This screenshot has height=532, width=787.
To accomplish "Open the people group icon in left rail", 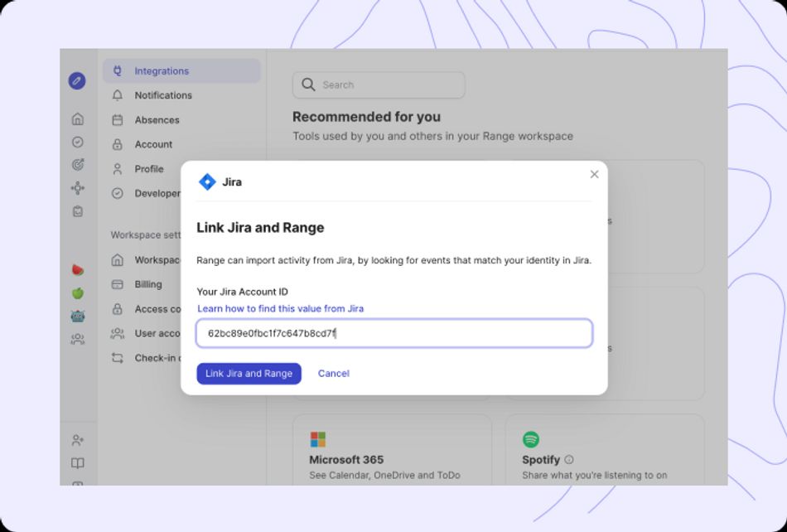I will (x=77, y=339).
